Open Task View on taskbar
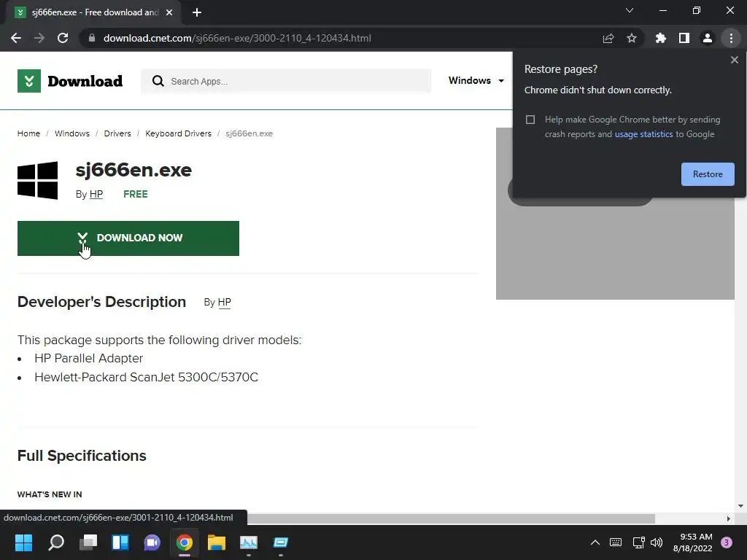The height and width of the screenshot is (560, 747). (88, 542)
